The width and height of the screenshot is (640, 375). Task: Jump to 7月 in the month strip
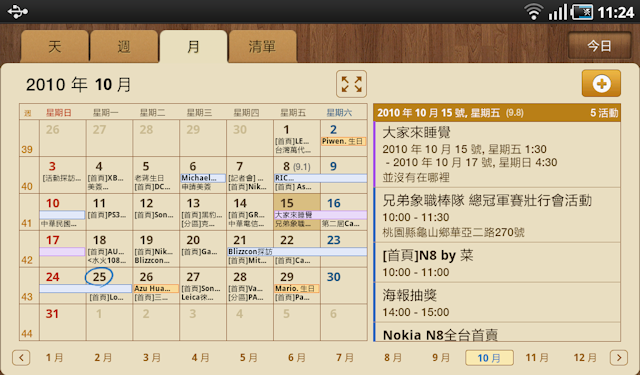(x=344, y=358)
